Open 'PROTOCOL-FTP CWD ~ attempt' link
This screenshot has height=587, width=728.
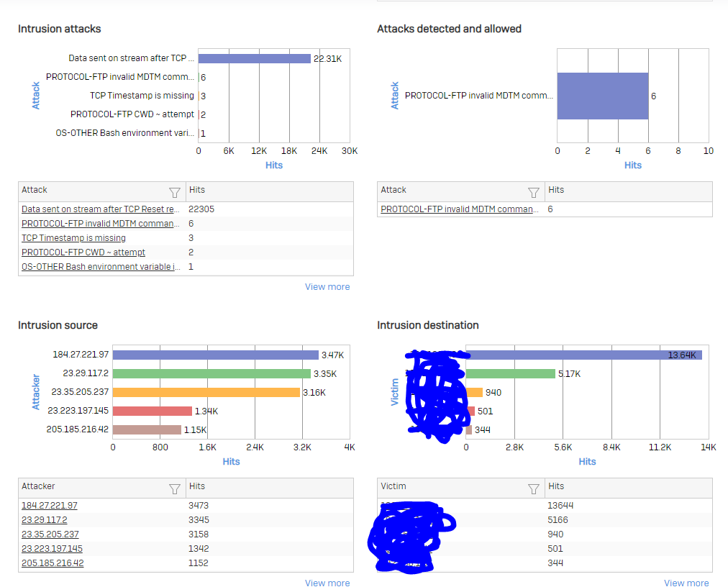point(83,252)
